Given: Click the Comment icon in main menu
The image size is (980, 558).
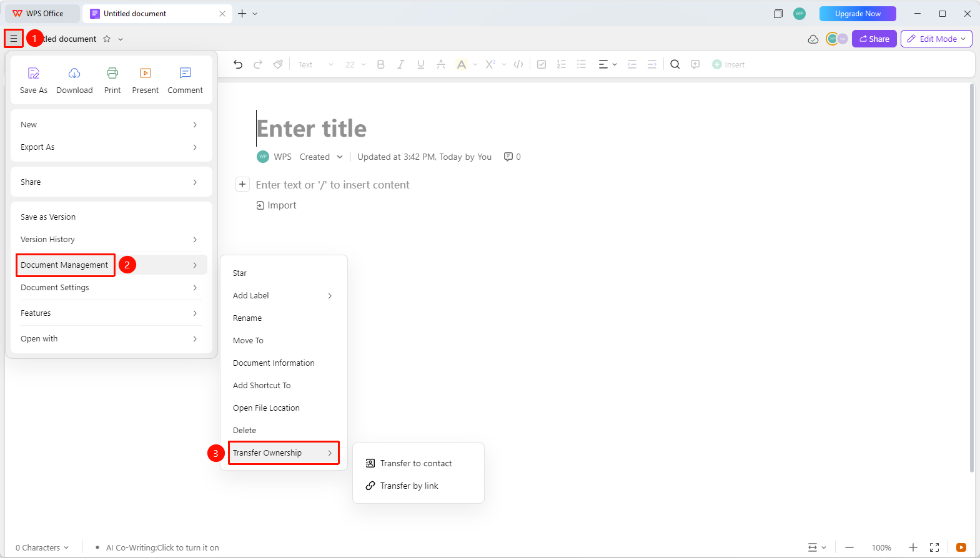Looking at the screenshot, I should click(186, 74).
